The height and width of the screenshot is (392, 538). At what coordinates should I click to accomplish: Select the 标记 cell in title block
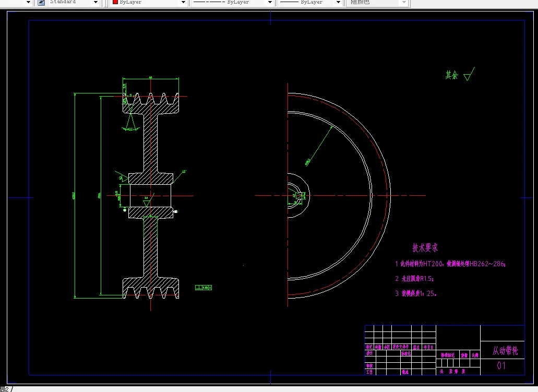pos(369,347)
